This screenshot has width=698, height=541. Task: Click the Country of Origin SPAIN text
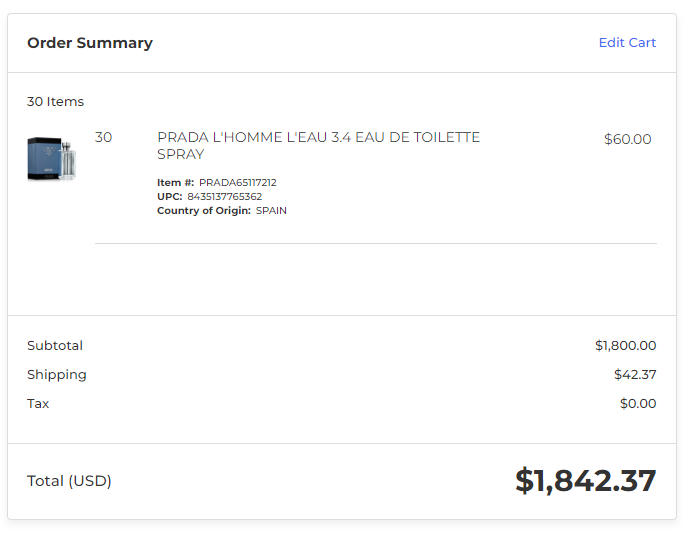click(222, 211)
